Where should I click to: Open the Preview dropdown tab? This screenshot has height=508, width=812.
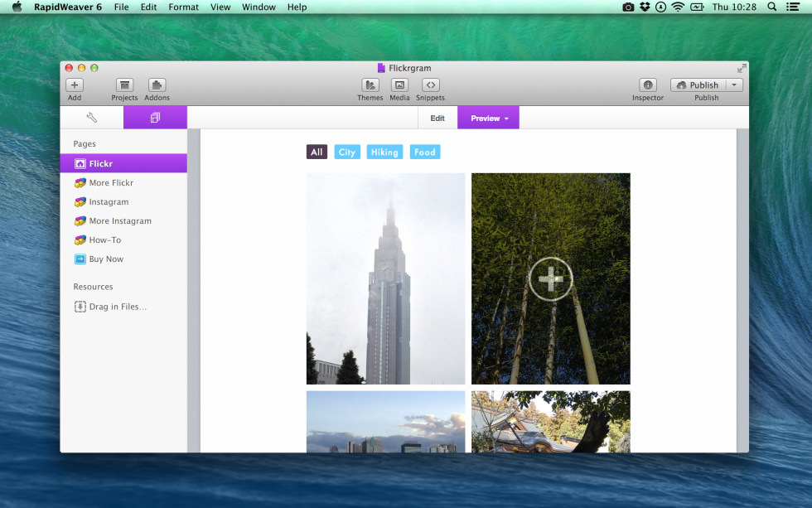[488, 118]
